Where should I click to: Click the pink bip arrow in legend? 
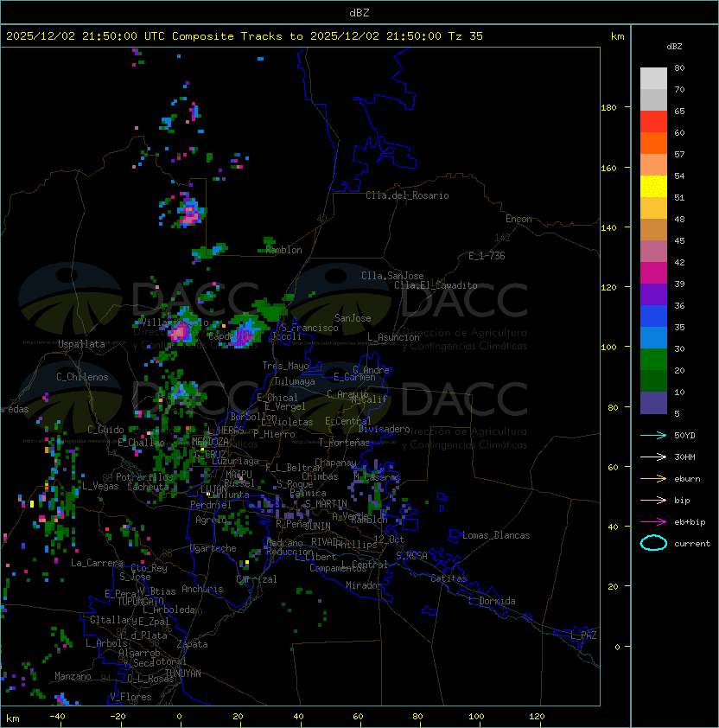click(653, 500)
